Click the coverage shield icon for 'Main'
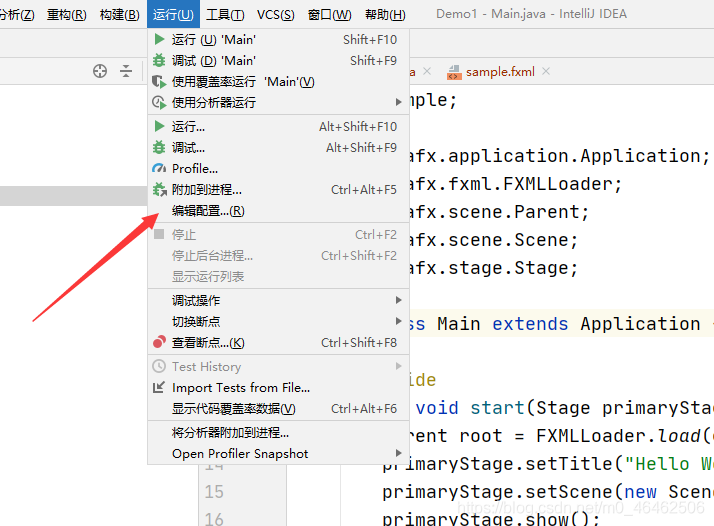This screenshot has width=714, height=526. [158, 82]
